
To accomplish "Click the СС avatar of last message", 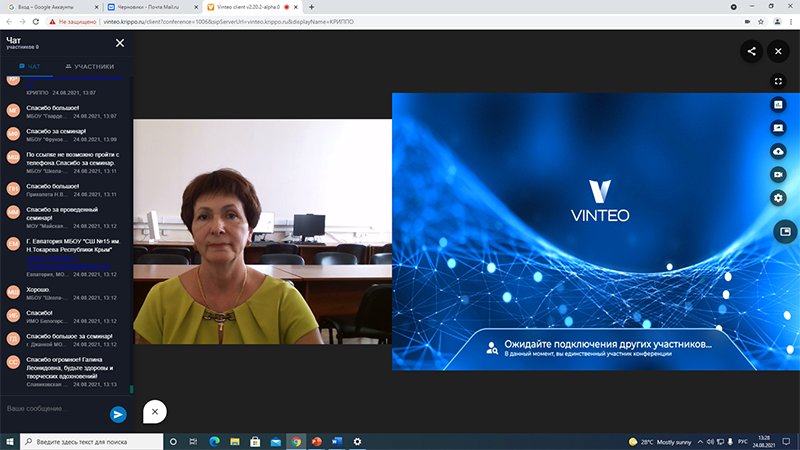I will pos(13,362).
